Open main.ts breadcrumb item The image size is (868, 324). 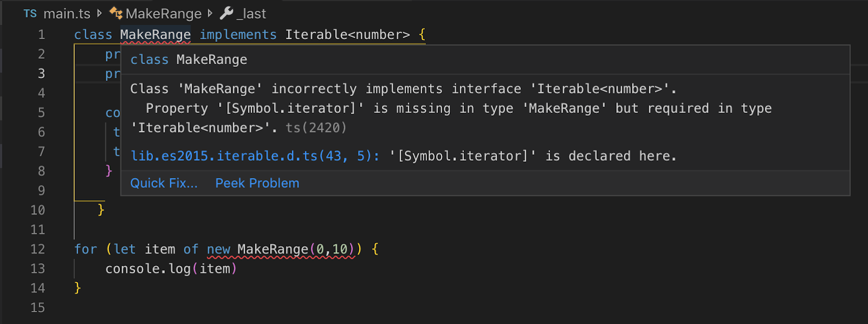tap(67, 14)
